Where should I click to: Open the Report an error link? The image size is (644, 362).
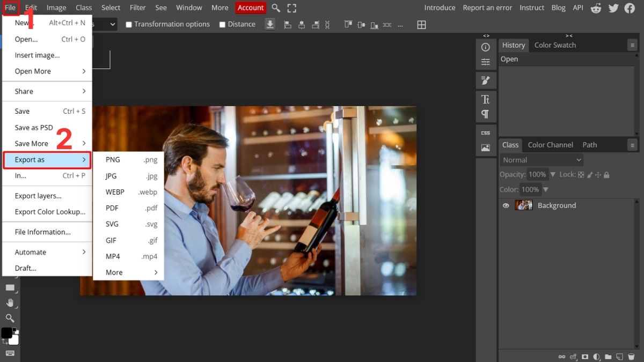pos(488,8)
